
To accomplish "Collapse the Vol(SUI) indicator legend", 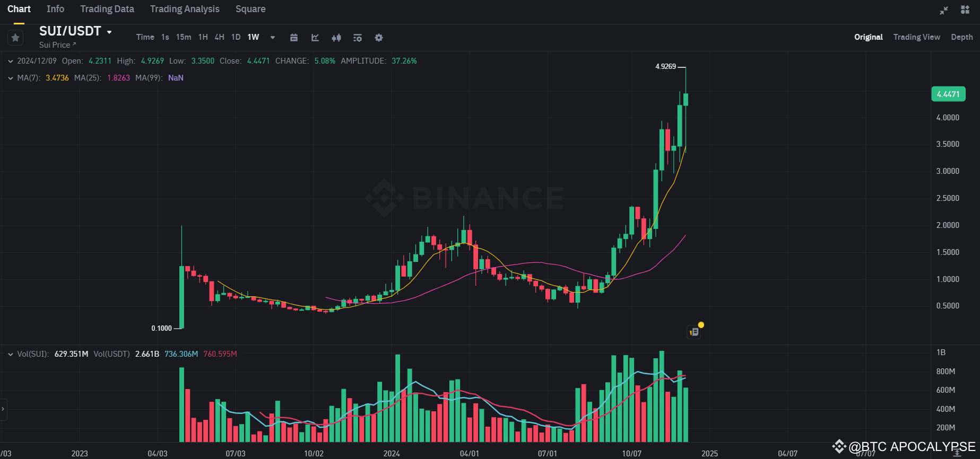I will point(10,354).
